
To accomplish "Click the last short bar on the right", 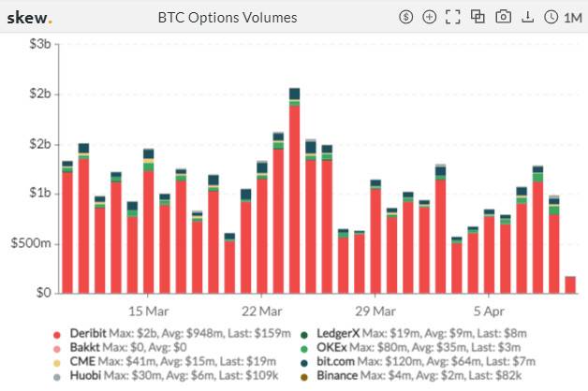I will pyautogui.click(x=570, y=284).
